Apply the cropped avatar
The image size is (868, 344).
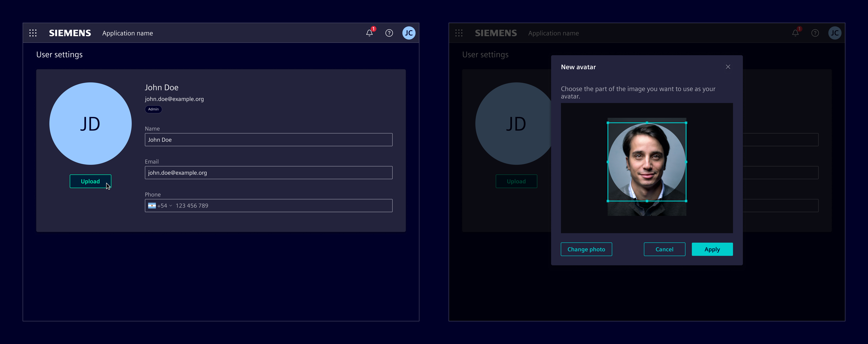(x=712, y=249)
